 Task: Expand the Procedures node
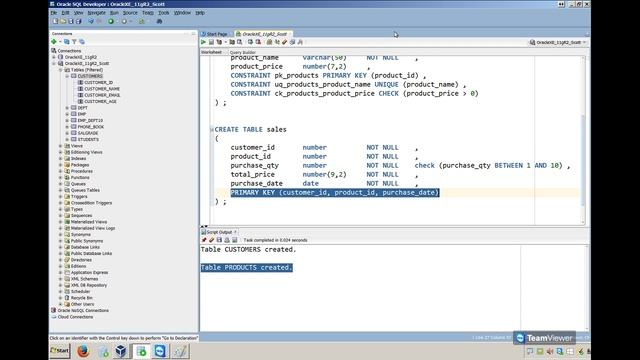pos(61,171)
